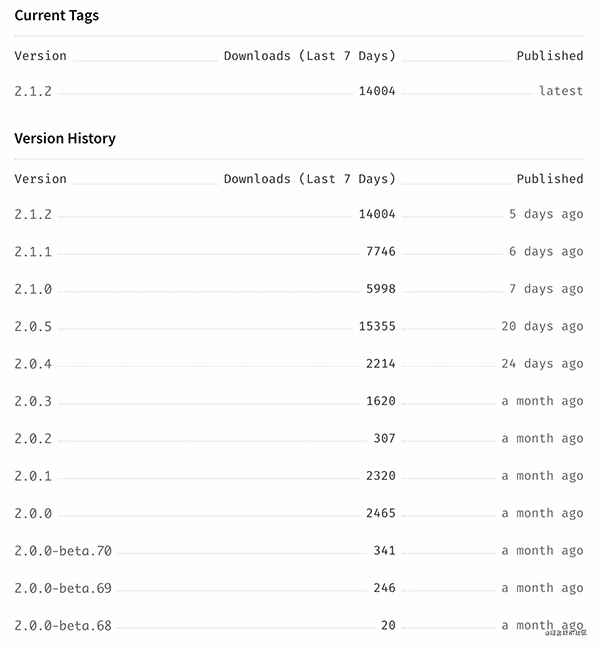Click the "20 days ago" published date
This screenshot has height=648, width=600.
(542, 327)
